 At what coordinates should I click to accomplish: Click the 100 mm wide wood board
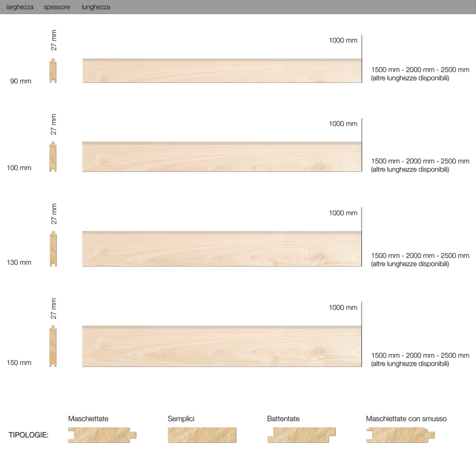(x=222, y=157)
